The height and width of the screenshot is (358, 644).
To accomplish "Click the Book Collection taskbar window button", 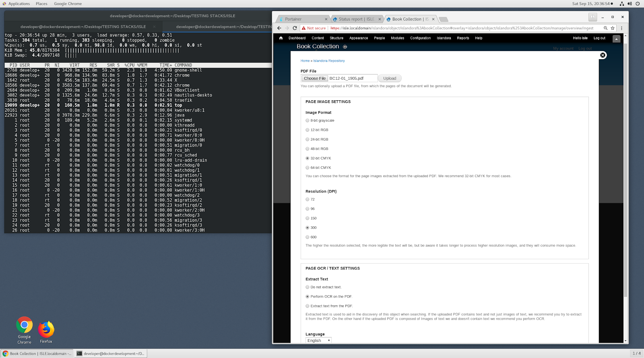I will coord(37,354).
